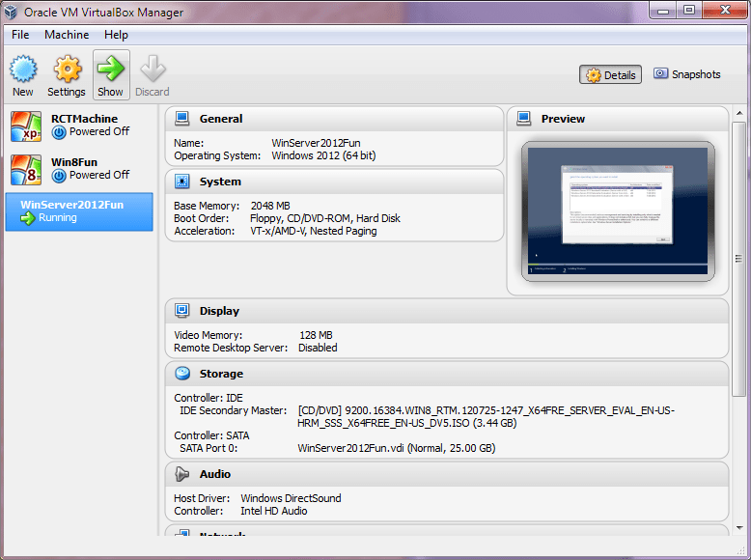Click the Preview section monitor icon

pyautogui.click(x=524, y=119)
